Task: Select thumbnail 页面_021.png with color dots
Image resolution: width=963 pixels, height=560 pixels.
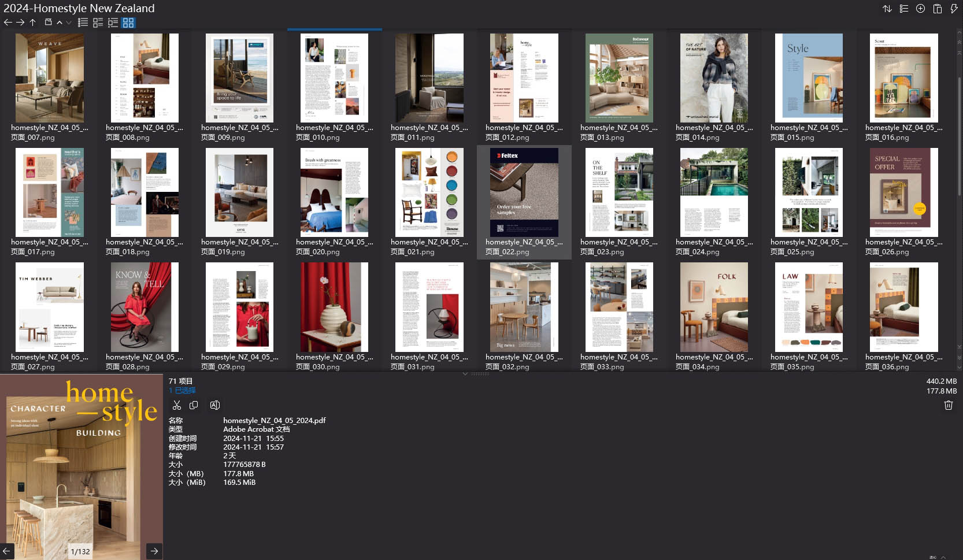Action: click(x=429, y=192)
